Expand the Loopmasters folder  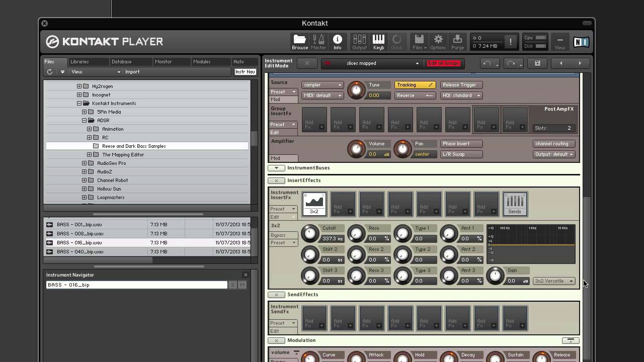(85, 198)
